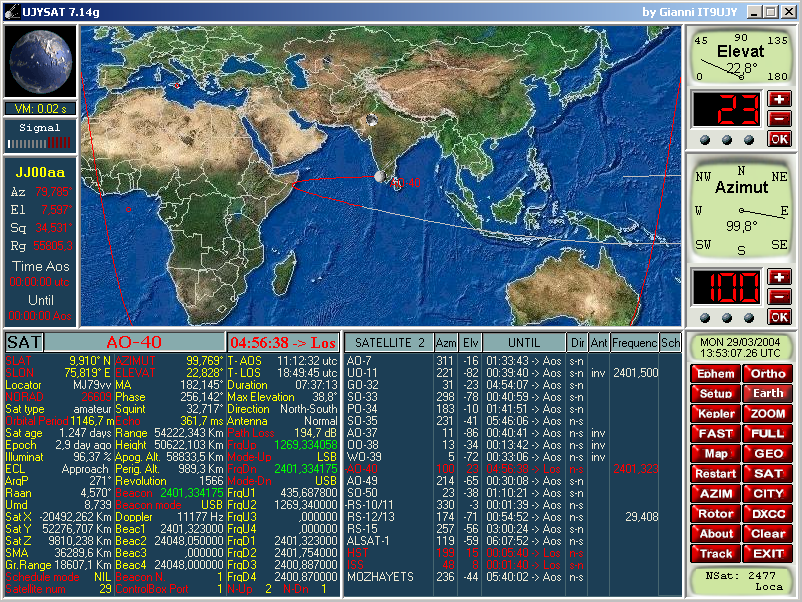Click the elevation gauge dial
The height and width of the screenshot is (602, 802).
[741, 56]
